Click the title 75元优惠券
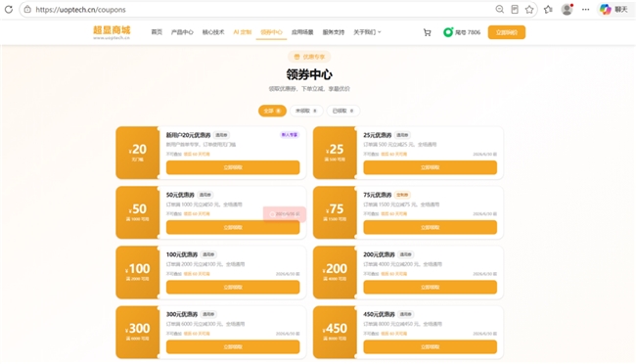This screenshot has height=364, width=636. 378,195
